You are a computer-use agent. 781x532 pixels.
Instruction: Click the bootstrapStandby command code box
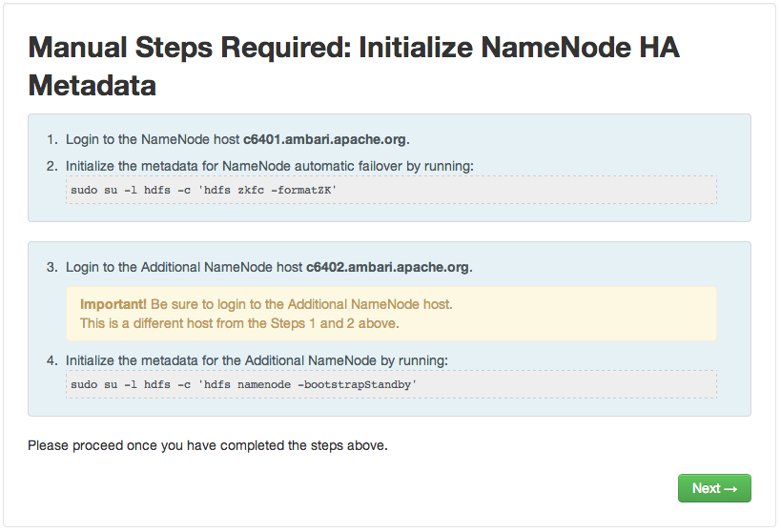click(392, 384)
